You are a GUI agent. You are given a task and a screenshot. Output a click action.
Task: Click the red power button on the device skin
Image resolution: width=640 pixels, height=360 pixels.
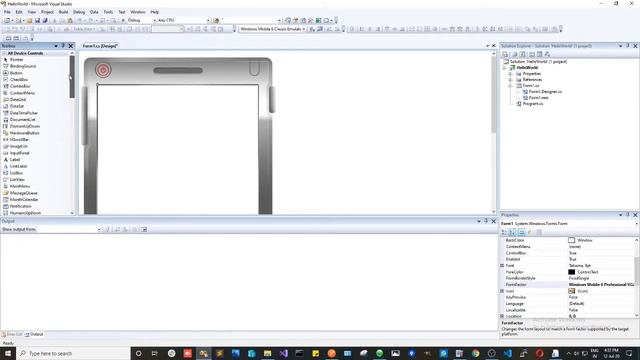point(103,70)
